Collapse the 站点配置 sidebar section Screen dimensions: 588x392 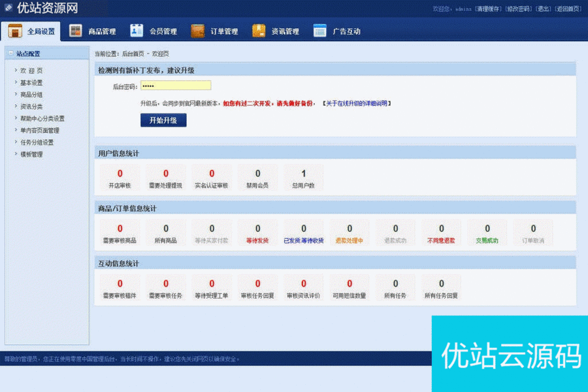11,54
